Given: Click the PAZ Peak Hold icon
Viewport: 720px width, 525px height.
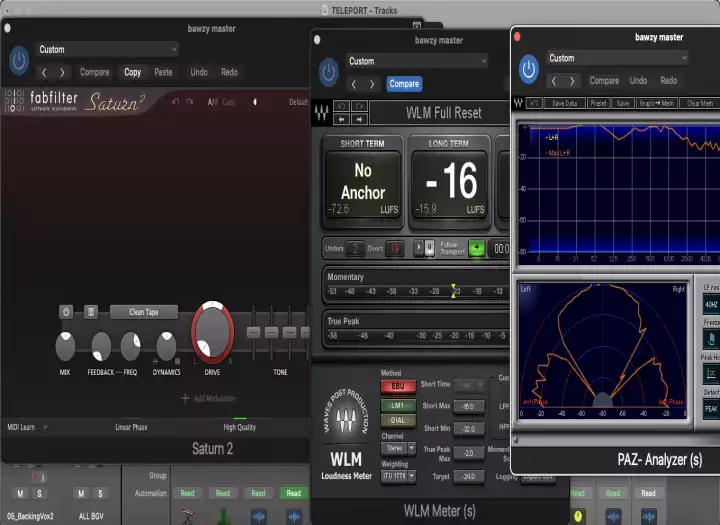Looking at the screenshot, I should [x=711, y=374].
